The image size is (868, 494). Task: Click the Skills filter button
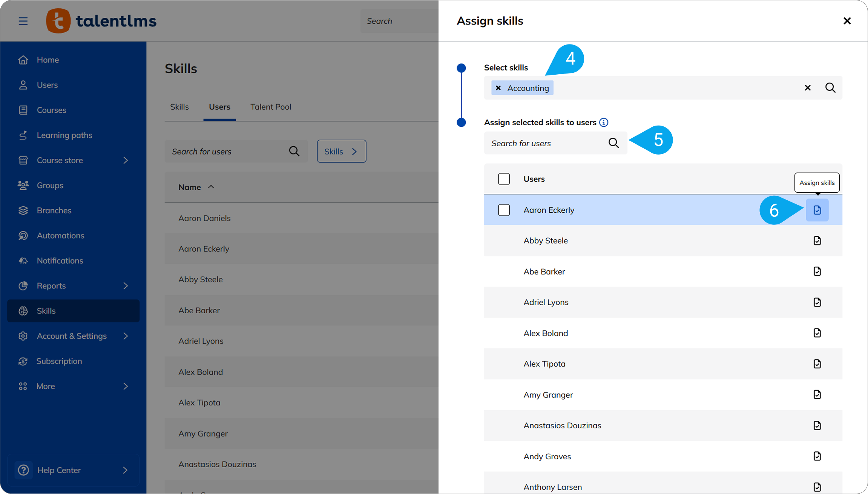tap(341, 151)
